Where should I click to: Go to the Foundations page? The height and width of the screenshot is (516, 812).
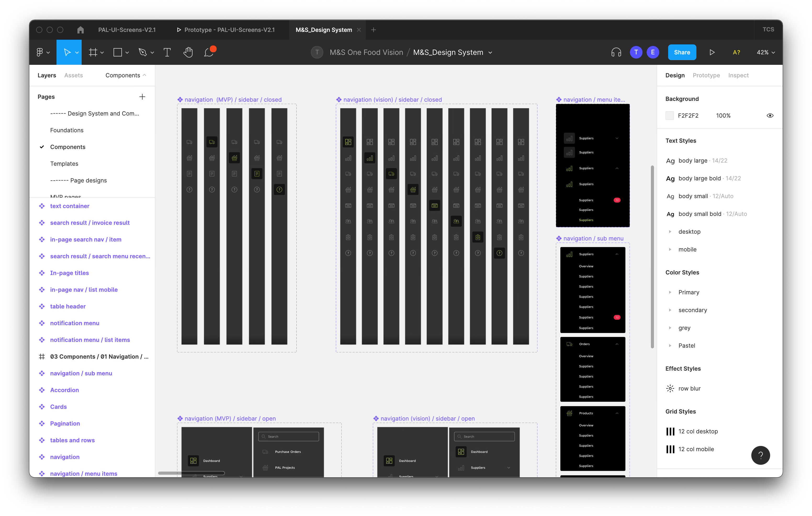(x=67, y=130)
